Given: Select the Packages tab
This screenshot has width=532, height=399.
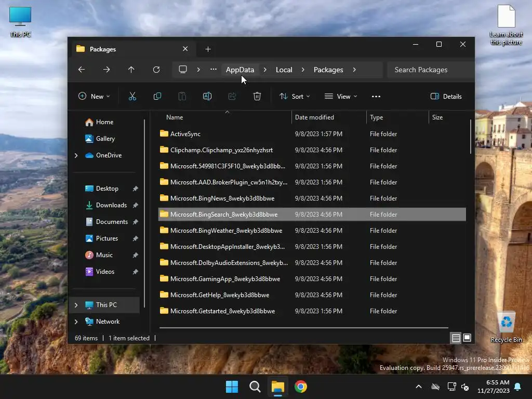Looking at the screenshot, I should [x=132, y=49].
